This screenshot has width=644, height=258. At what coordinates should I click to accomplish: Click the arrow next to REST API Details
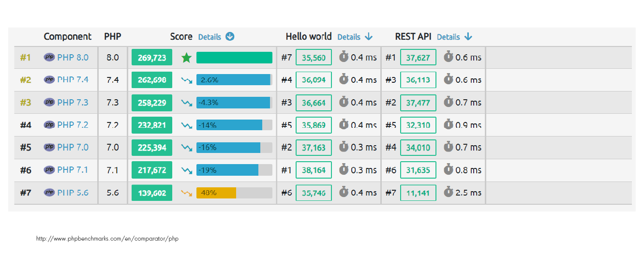(468, 37)
